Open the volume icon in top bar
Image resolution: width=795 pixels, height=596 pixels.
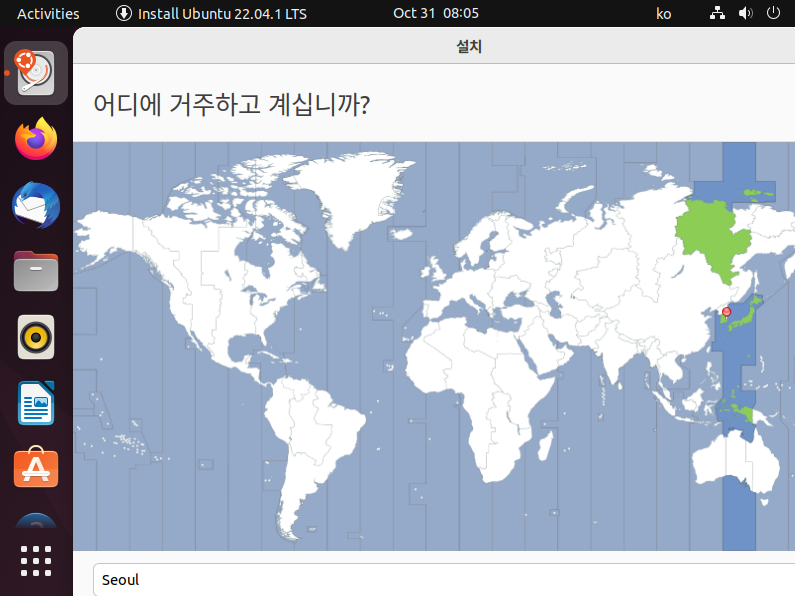pyautogui.click(x=745, y=13)
